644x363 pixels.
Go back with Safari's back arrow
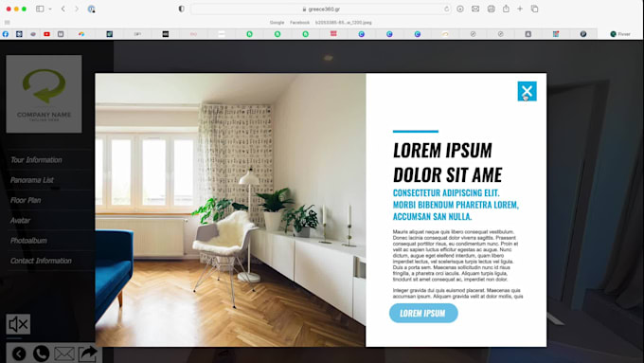pos(63,9)
